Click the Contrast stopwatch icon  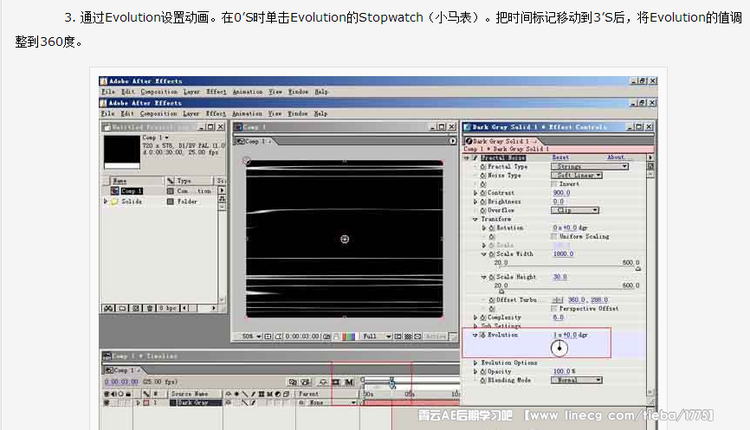483,193
